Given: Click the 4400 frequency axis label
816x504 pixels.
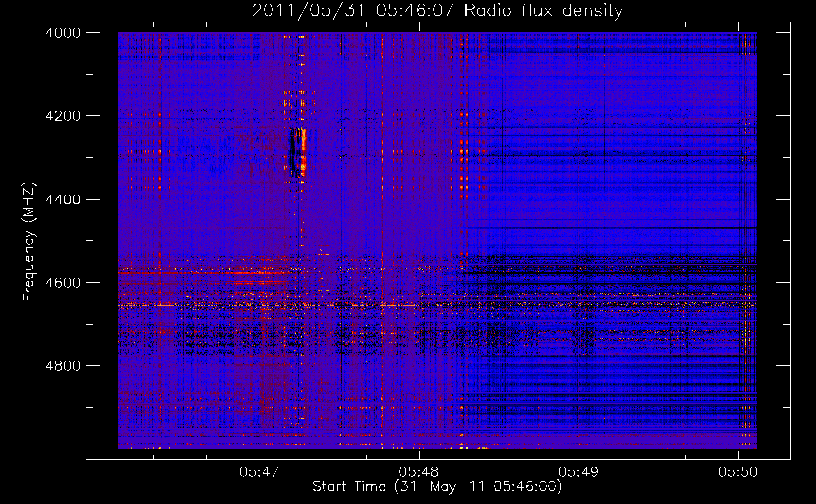Looking at the screenshot, I should [x=63, y=200].
